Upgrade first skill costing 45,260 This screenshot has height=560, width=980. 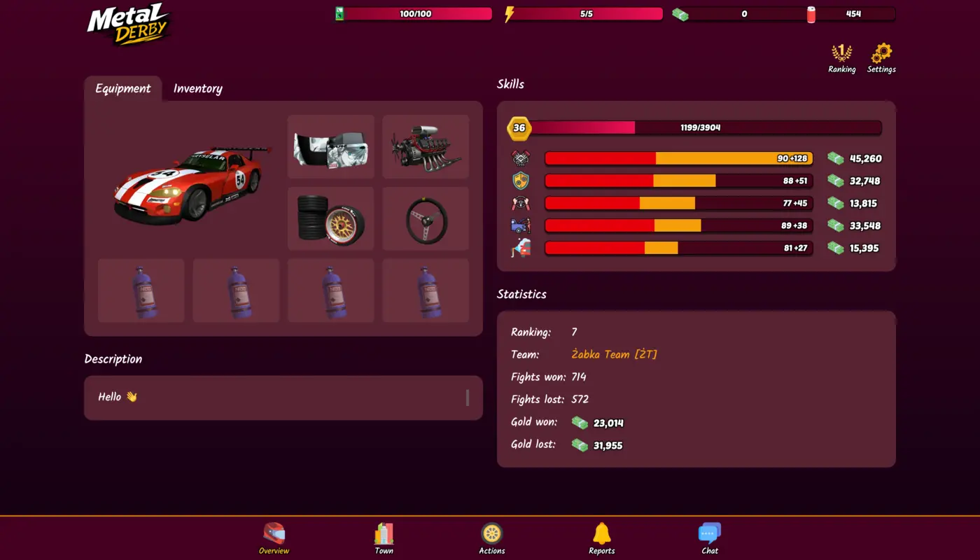tap(854, 159)
